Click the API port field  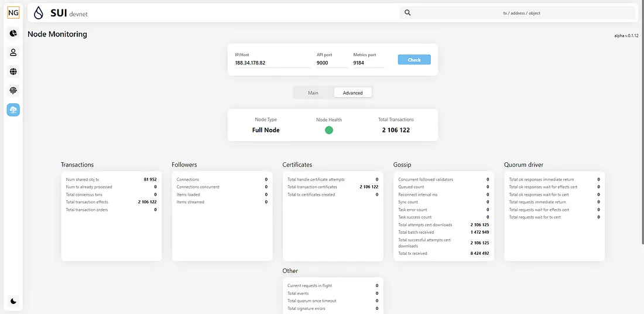click(x=331, y=63)
